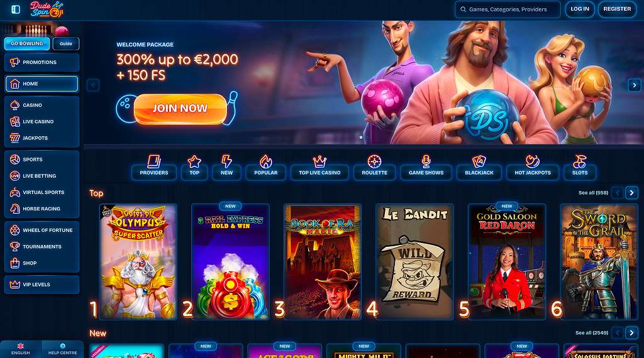Select the Roulette category icon
Screen dimensions: 644x358
[x=375, y=161]
